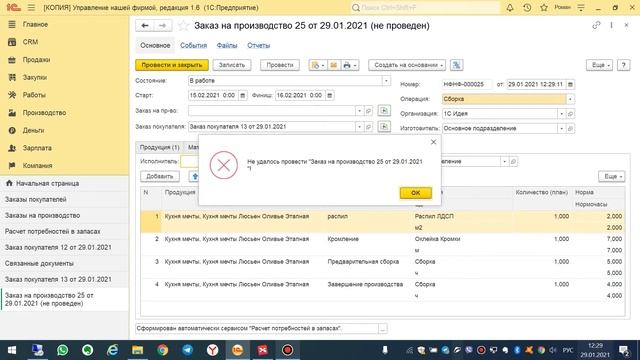Open 'Продажи' section in sidebar

point(36,60)
